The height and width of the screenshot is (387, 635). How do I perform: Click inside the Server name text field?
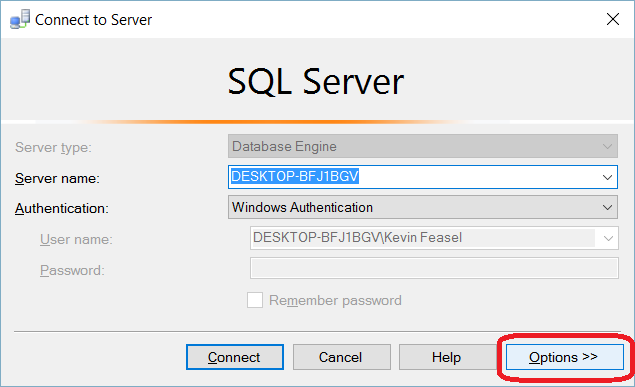click(x=413, y=177)
